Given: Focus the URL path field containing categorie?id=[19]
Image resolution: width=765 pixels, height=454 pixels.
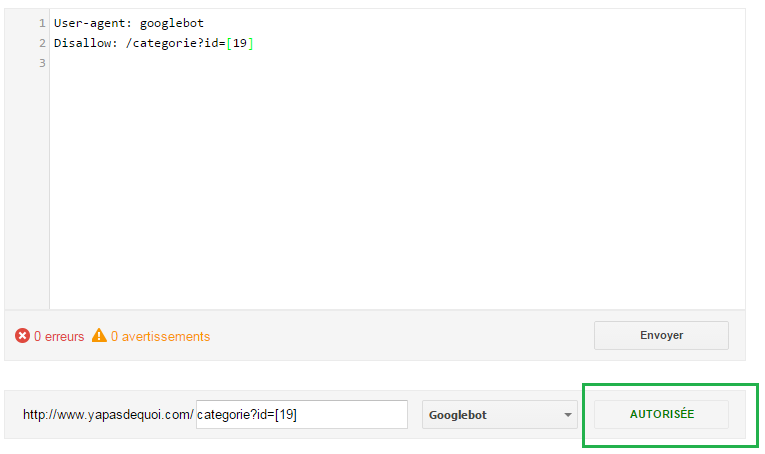Looking at the screenshot, I should (302, 415).
